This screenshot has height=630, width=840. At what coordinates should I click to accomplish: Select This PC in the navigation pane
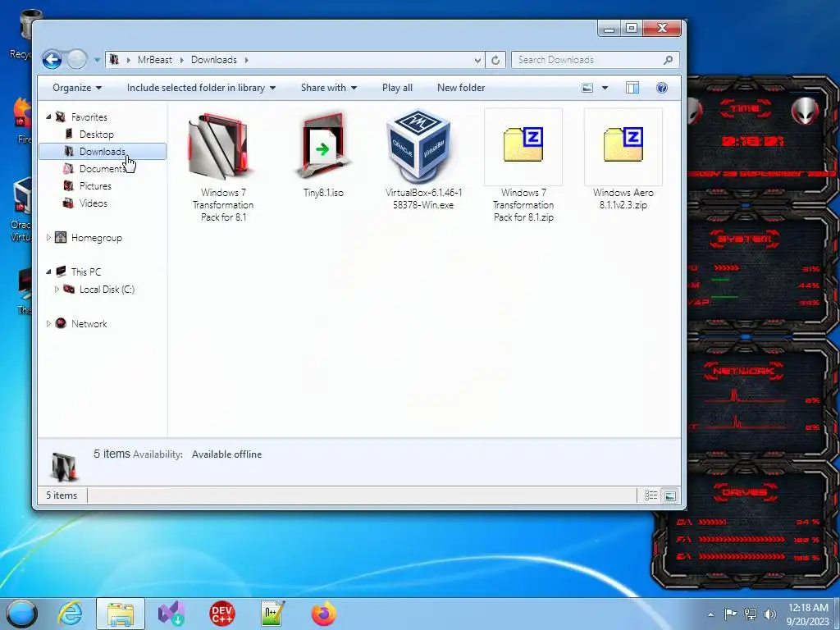[x=85, y=272]
